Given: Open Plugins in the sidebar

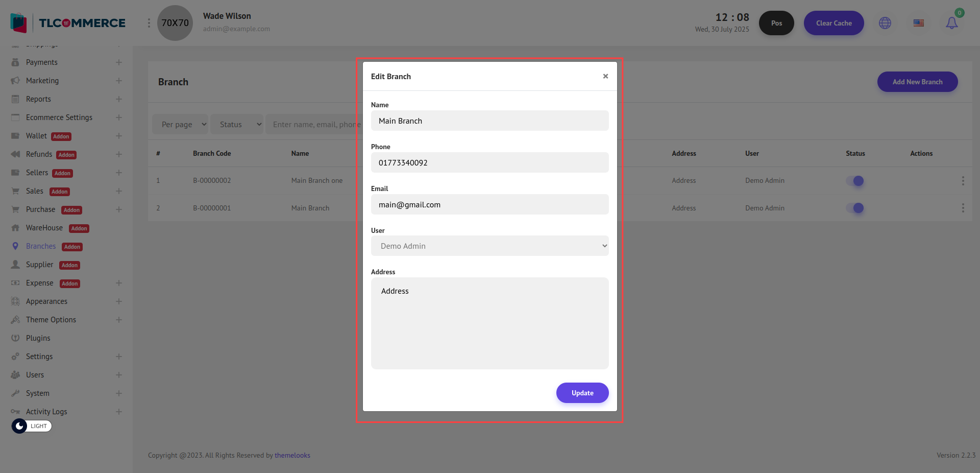Looking at the screenshot, I should [38, 338].
